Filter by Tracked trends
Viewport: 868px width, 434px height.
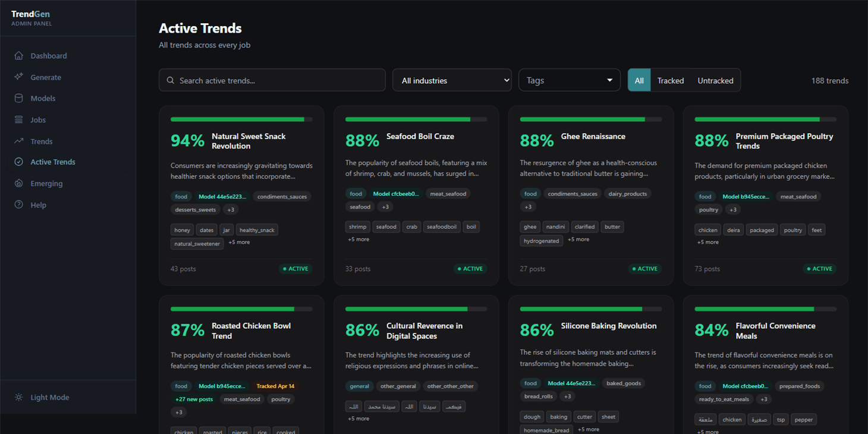click(x=671, y=80)
